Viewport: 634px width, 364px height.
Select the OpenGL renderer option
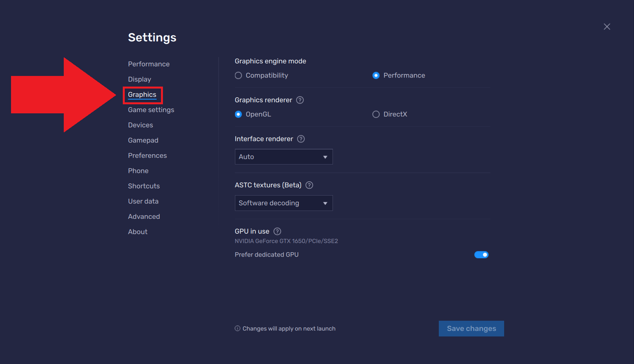pyautogui.click(x=238, y=114)
